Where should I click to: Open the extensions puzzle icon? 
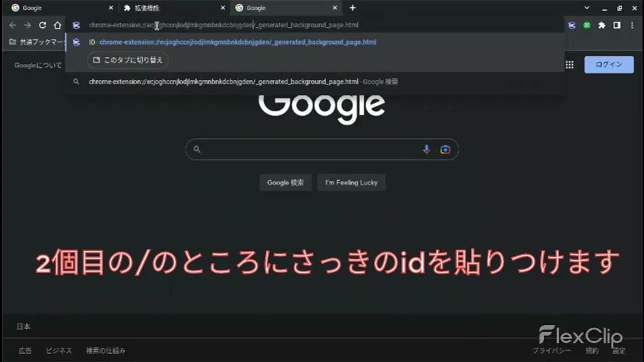602,25
